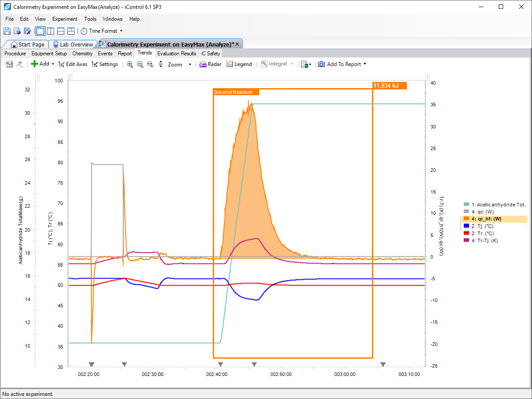This screenshot has height=399, width=532.
Task: Click the axis 1 number box
Action: click(37, 77)
